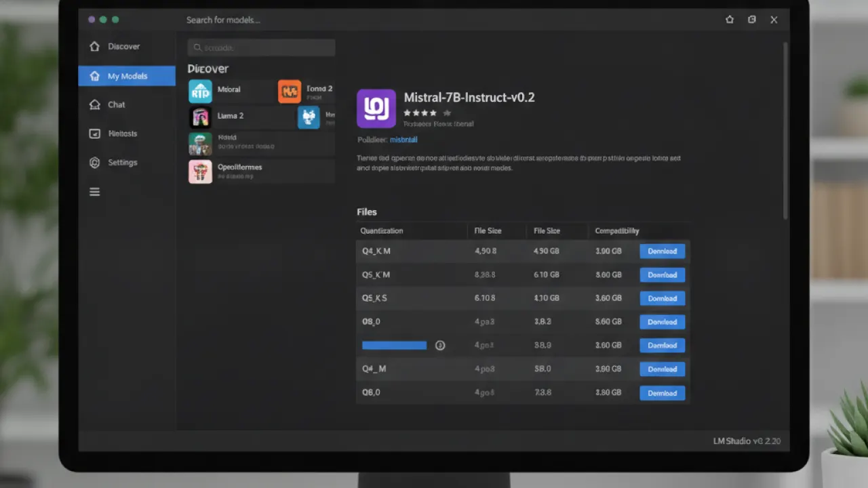Download the Q4_M file
868x488 pixels.
[663, 369]
